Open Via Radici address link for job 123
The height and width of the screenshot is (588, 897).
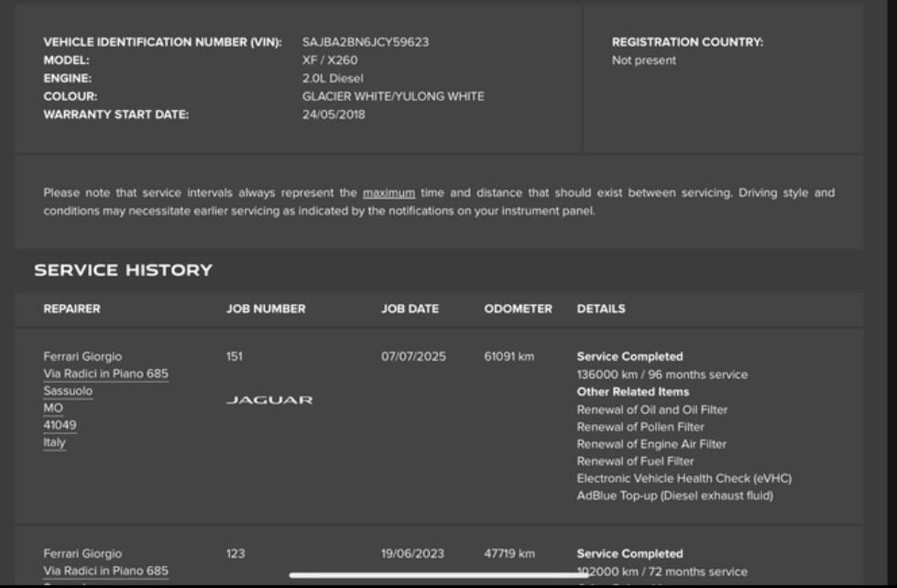tap(105, 571)
